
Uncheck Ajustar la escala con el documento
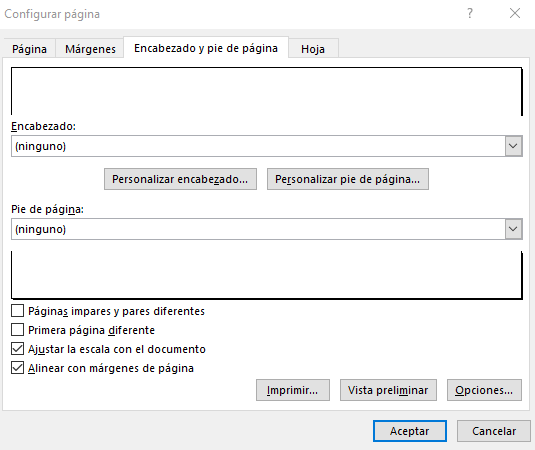click(17, 349)
